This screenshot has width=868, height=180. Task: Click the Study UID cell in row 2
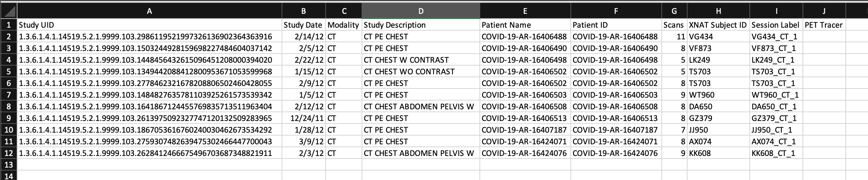(149, 37)
